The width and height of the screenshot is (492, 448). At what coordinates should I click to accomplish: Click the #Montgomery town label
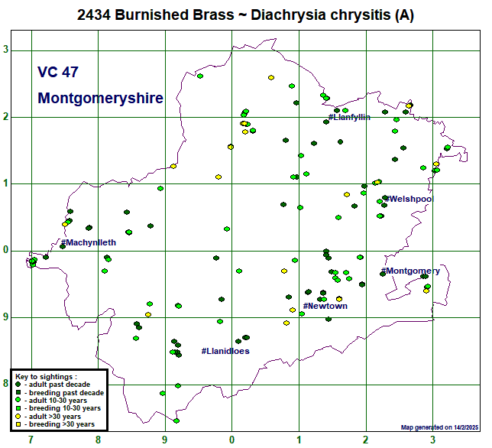[410, 271]
